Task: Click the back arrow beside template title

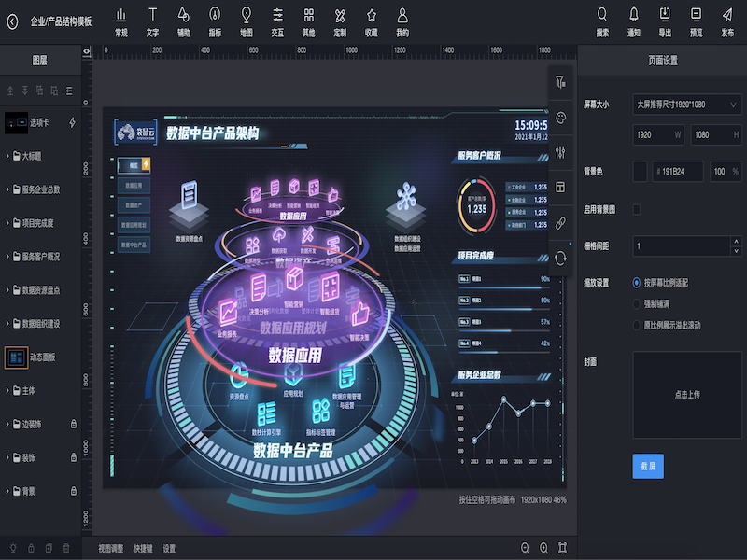Action: 12,21
